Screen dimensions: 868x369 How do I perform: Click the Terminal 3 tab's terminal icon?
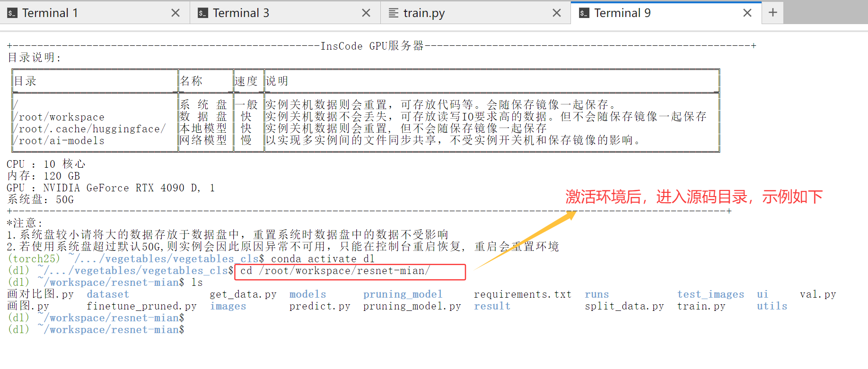[203, 13]
